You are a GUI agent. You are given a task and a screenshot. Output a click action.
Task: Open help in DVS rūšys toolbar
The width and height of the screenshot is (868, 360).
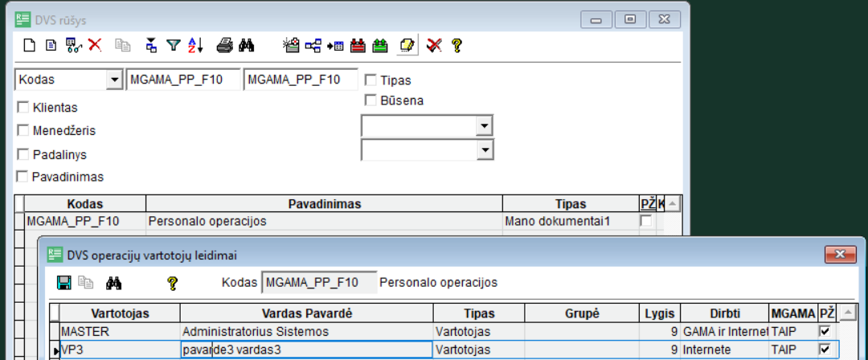[457, 46]
